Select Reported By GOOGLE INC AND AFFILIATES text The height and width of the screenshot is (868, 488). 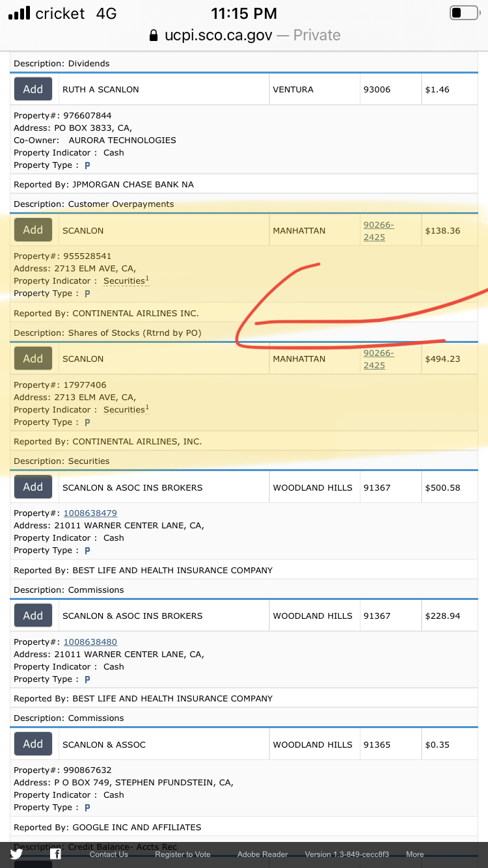click(108, 828)
